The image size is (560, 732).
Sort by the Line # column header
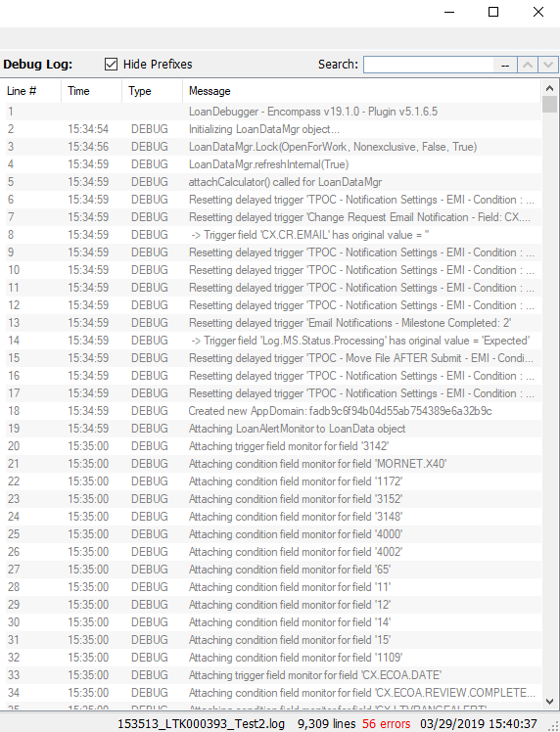click(x=30, y=91)
